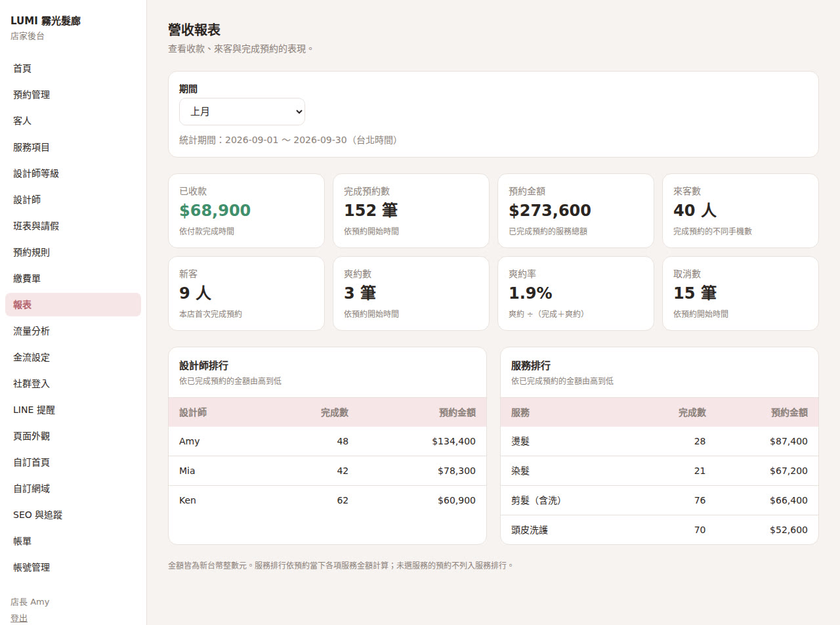Click the 設計師 sidebar item

click(x=73, y=200)
